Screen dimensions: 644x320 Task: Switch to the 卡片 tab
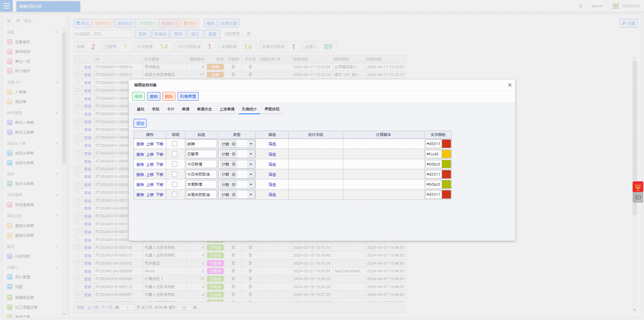pos(171,109)
